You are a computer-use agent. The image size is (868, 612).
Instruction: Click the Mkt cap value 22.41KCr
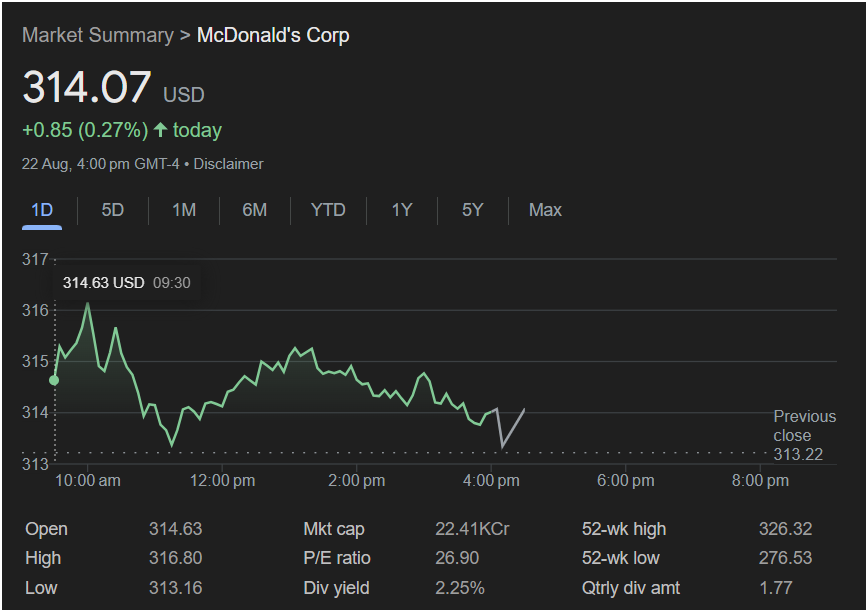click(x=472, y=529)
